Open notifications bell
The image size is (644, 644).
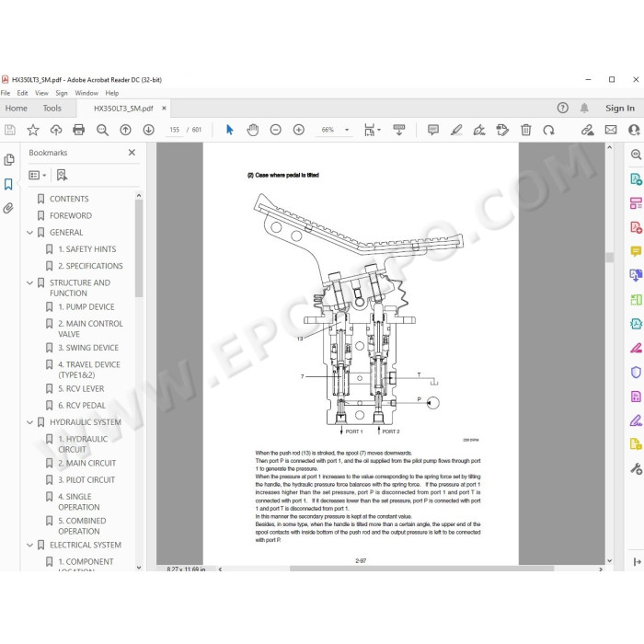click(584, 108)
